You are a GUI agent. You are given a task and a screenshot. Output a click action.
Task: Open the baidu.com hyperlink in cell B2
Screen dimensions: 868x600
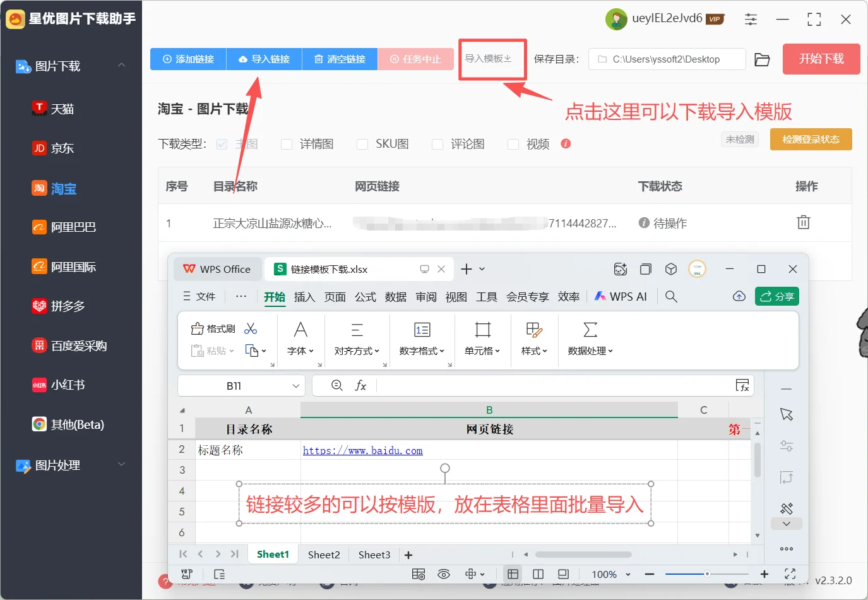click(362, 450)
